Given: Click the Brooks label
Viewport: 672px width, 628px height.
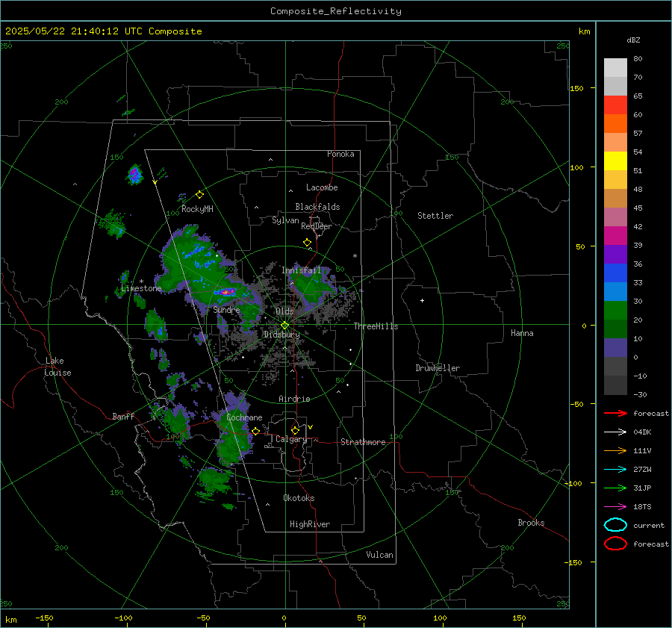Looking at the screenshot, I should pos(531,523).
